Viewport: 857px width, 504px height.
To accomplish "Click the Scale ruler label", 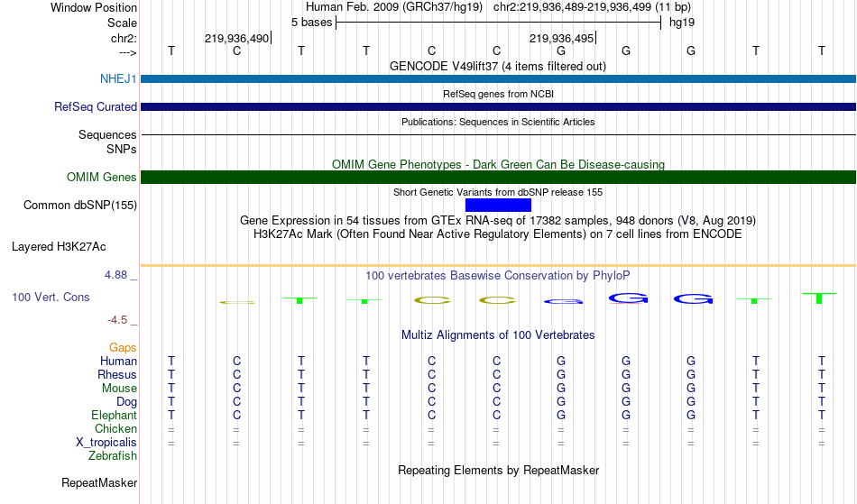I will tap(122, 23).
